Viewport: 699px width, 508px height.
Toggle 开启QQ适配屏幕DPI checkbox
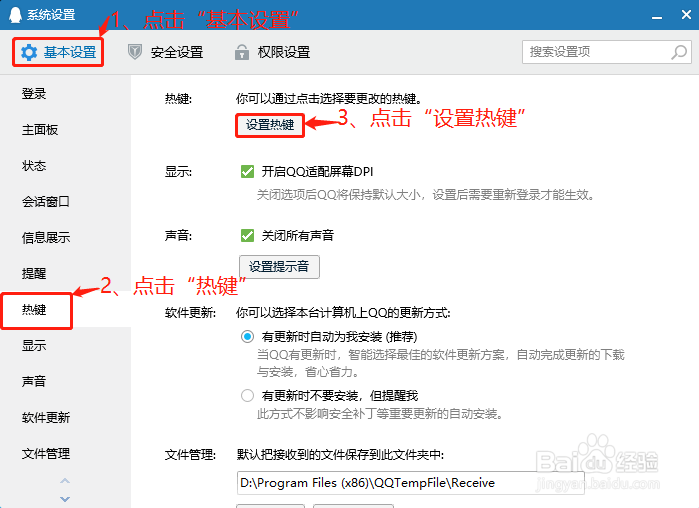tap(247, 172)
